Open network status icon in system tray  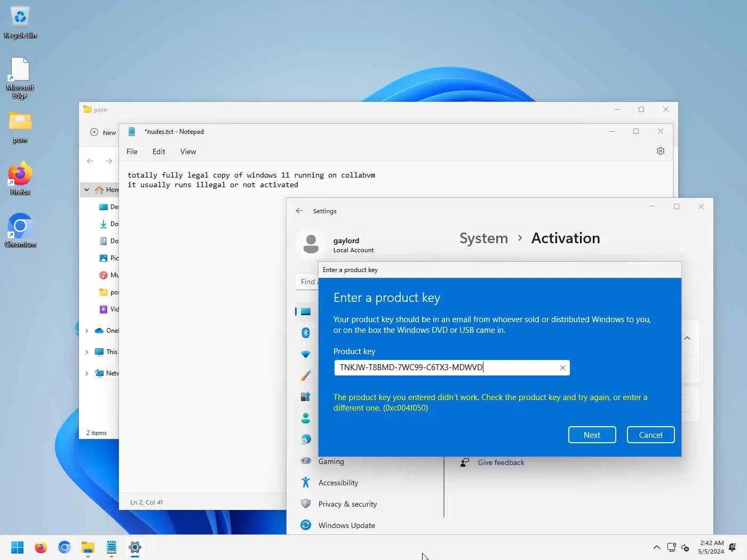[x=672, y=547]
